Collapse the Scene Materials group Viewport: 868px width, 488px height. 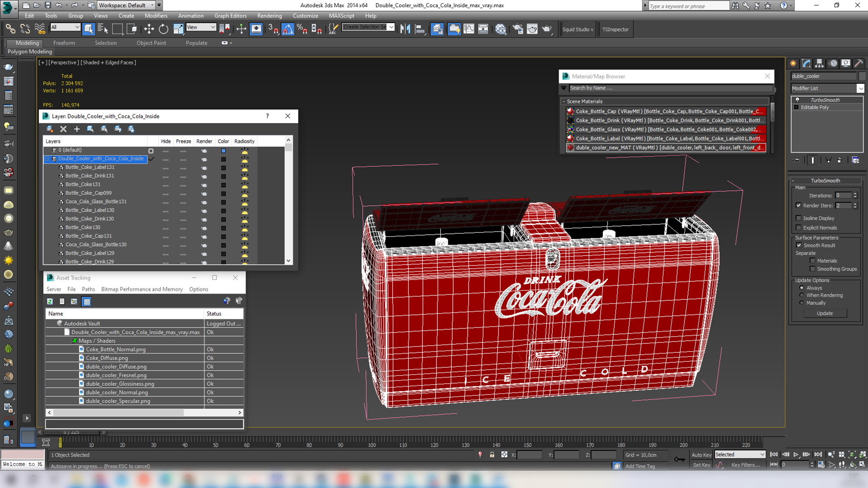(564, 101)
